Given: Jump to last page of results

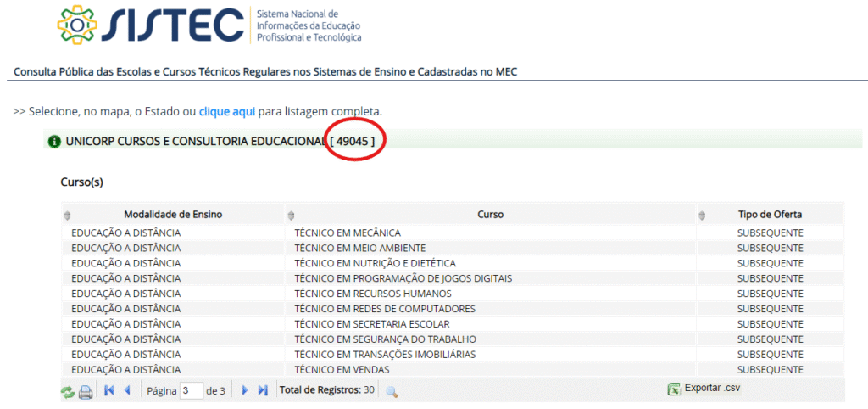Looking at the screenshot, I should coord(263,390).
